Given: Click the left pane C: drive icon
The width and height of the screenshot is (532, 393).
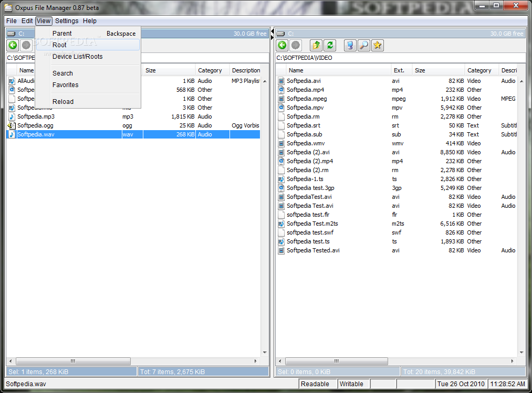Looking at the screenshot, I should tap(11, 34).
